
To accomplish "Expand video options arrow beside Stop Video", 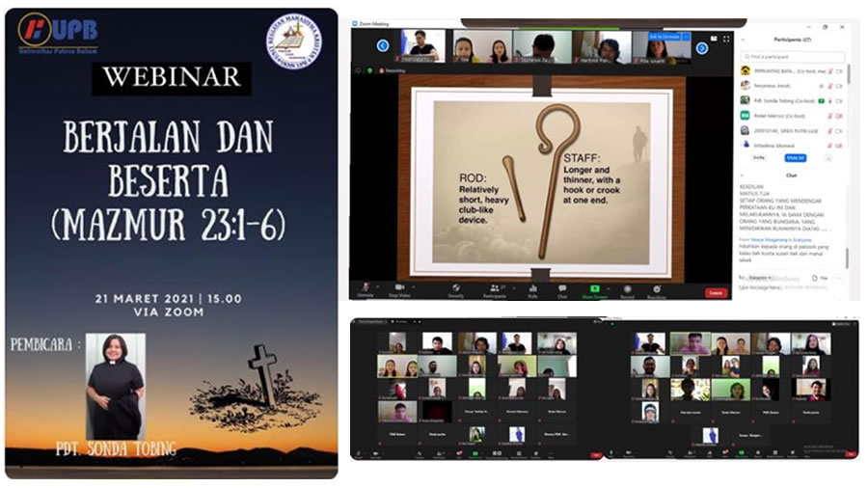I will [x=413, y=285].
